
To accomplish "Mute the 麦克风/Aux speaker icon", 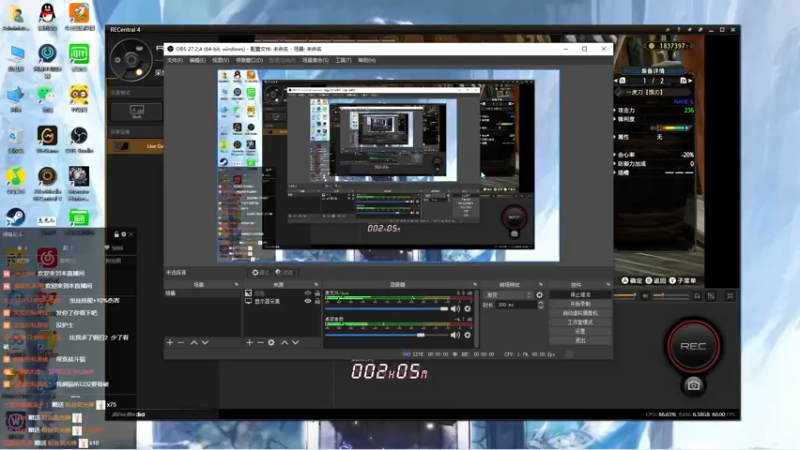I will 455,309.
